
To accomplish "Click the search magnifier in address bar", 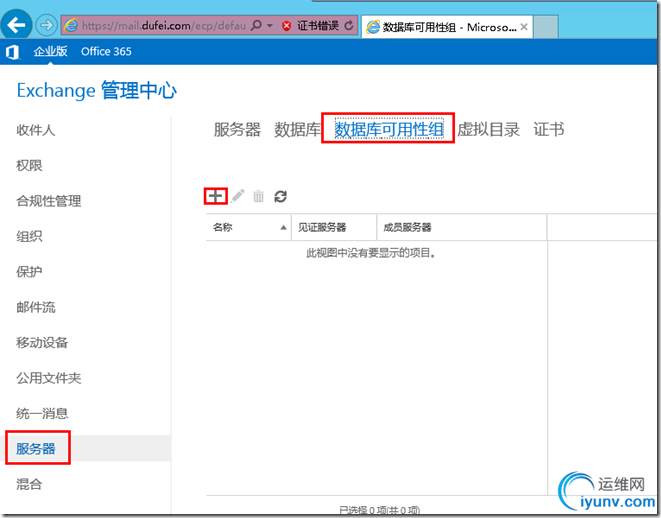I will (x=256, y=26).
